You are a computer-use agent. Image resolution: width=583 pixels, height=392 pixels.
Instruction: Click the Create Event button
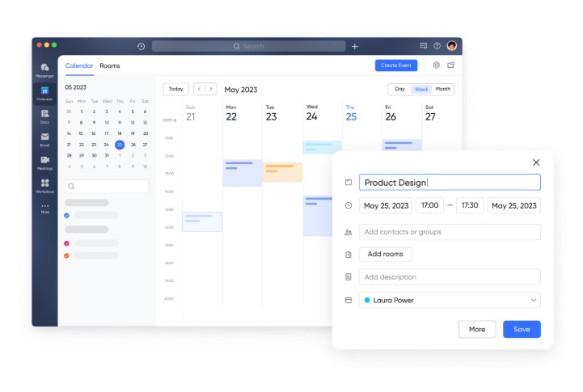point(396,65)
